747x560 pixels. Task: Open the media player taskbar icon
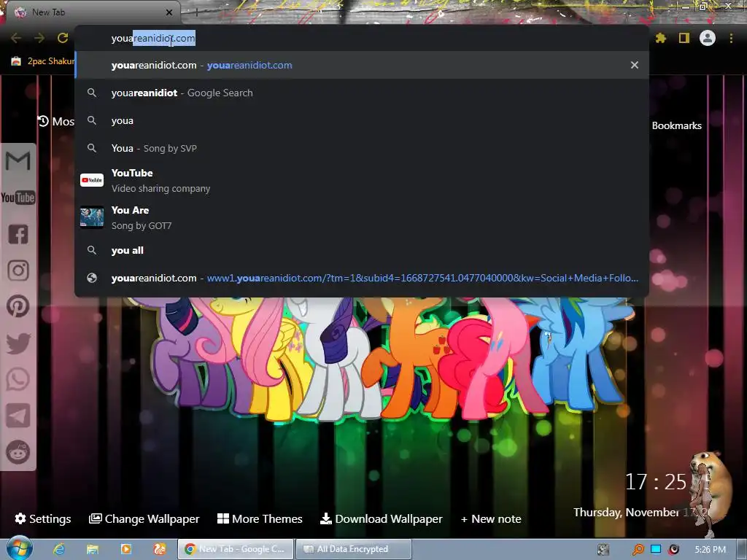point(126,549)
